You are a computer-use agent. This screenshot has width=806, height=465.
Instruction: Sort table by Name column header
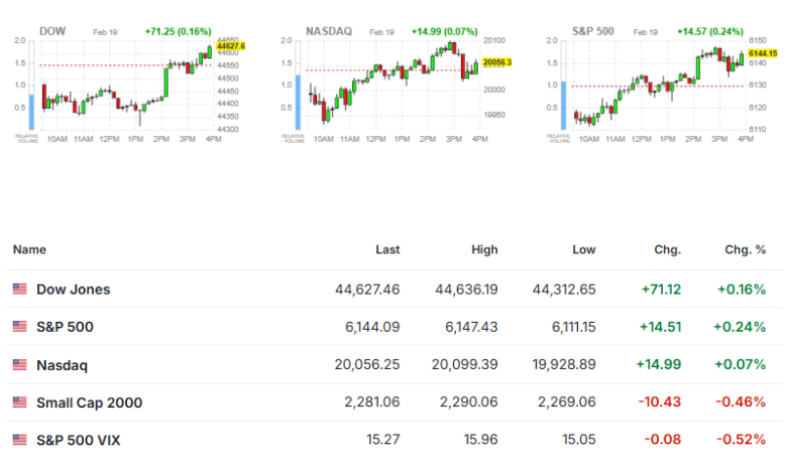point(29,250)
